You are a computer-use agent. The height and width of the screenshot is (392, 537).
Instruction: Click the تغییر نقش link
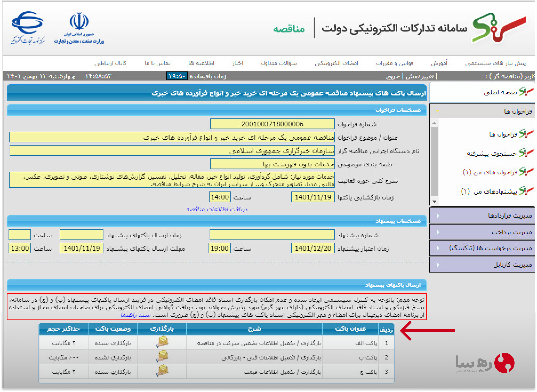[x=420, y=77]
